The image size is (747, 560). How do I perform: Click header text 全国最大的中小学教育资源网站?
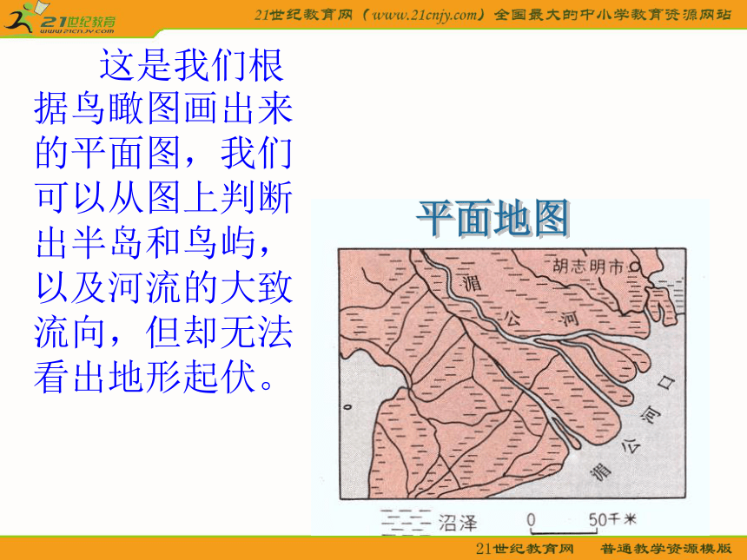click(612, 15)
